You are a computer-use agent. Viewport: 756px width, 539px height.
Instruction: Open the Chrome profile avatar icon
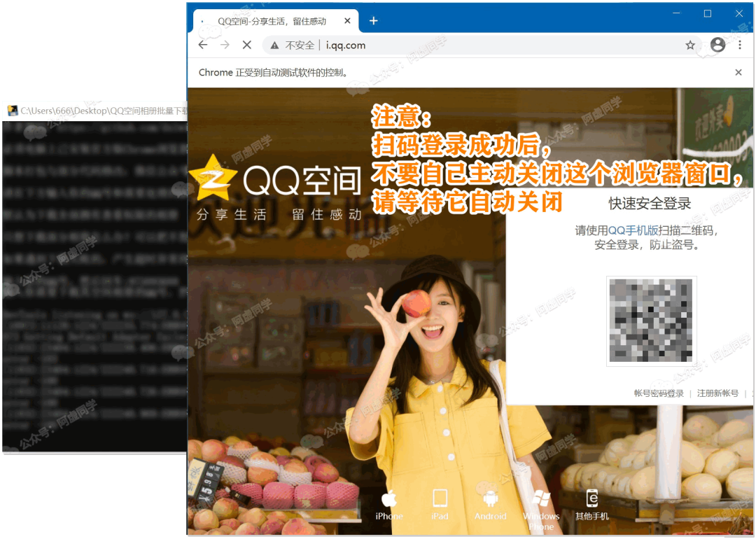(717, 45)
